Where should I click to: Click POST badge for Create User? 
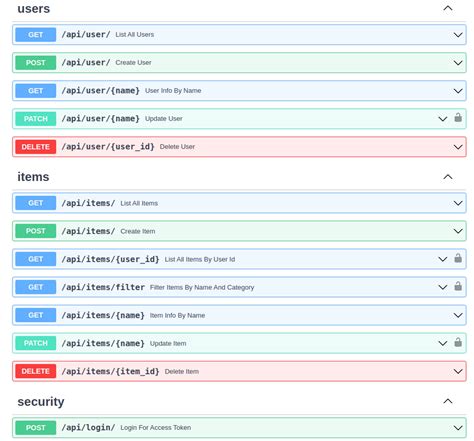(36, 63)
